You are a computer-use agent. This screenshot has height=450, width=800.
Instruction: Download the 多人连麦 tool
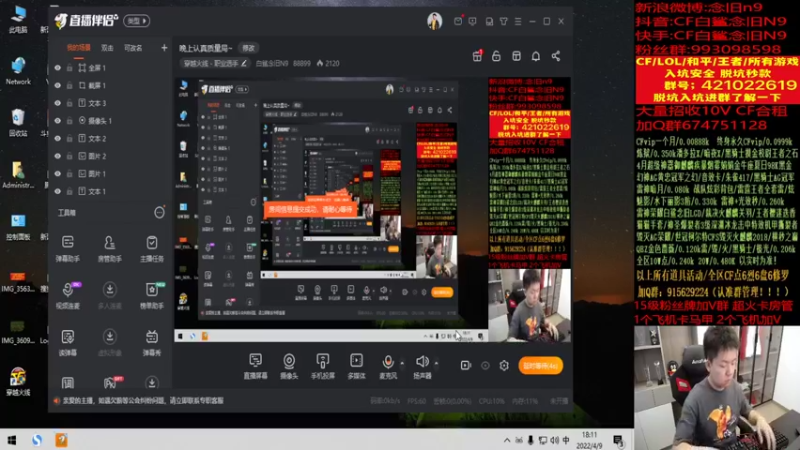click(x=109, y=295)
